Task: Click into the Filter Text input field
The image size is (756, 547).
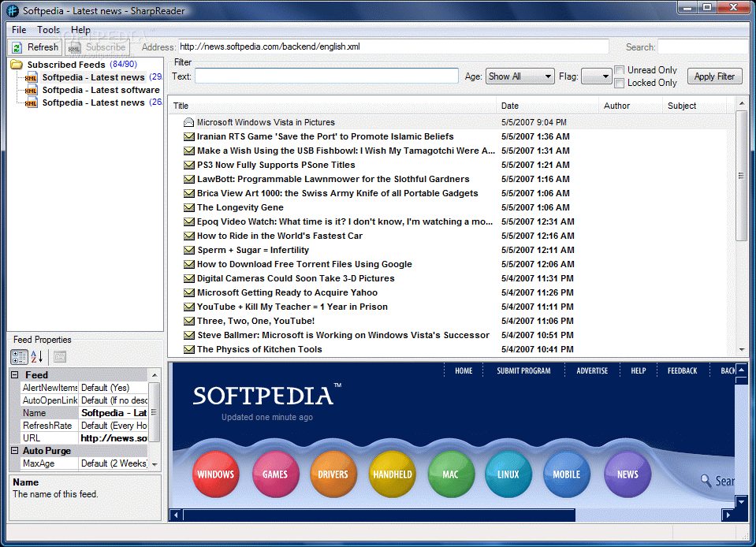Action: pos(326,76)
